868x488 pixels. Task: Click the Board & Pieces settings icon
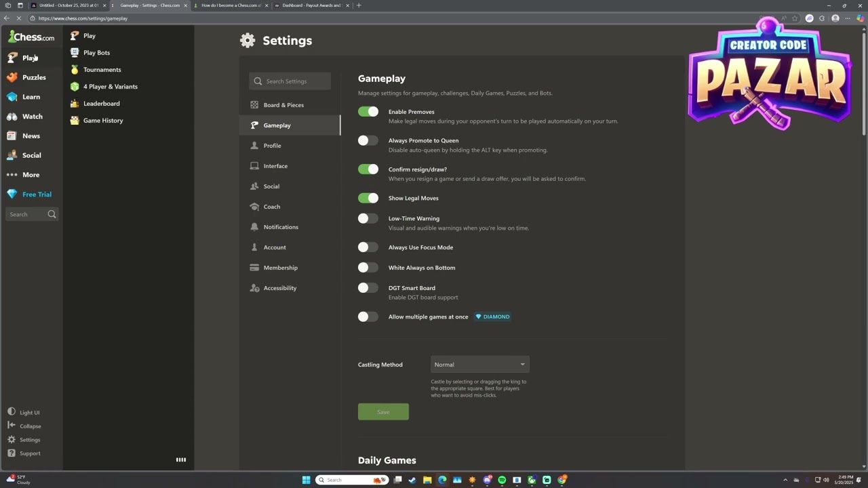point(254,105)
